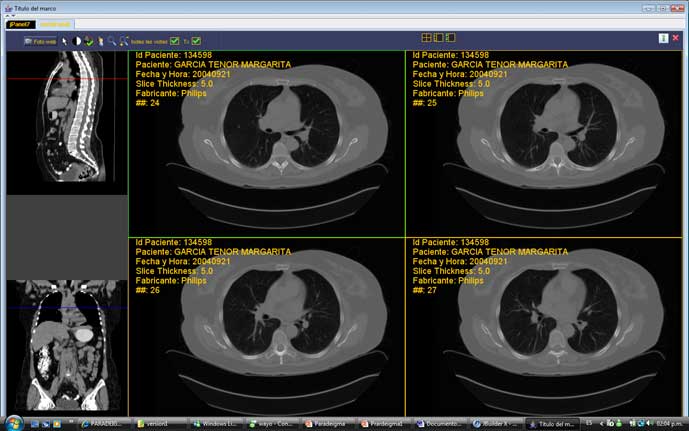The width and height of the screenshot is (689, 431).
Task: Select the pan hand tool
Action: [x=100, y=41]
